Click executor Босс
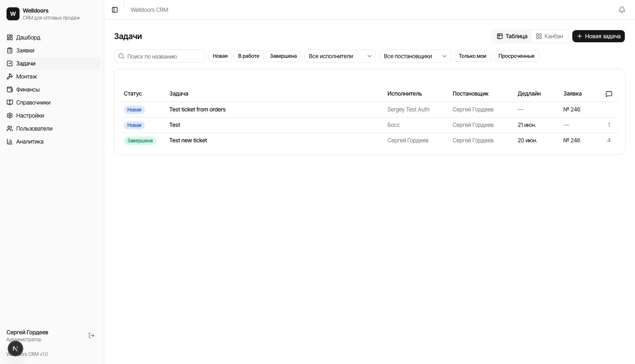Screen dimensions: 635x364 point(394,125)
